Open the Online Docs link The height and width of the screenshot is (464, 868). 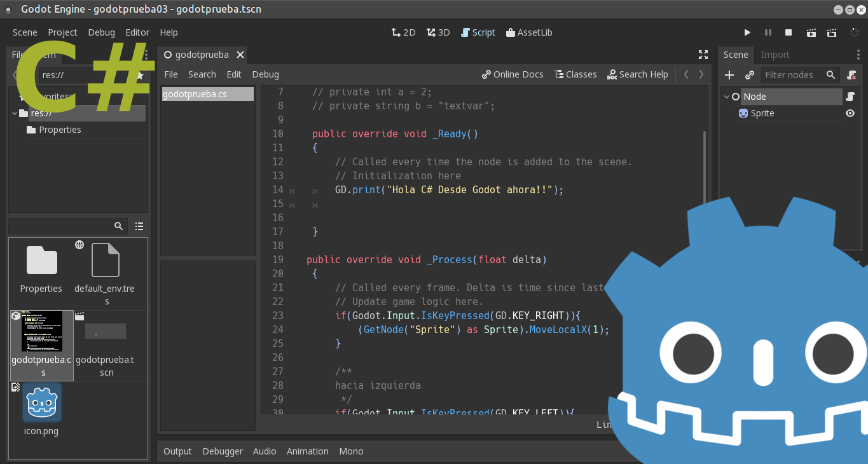click(513, 74)
